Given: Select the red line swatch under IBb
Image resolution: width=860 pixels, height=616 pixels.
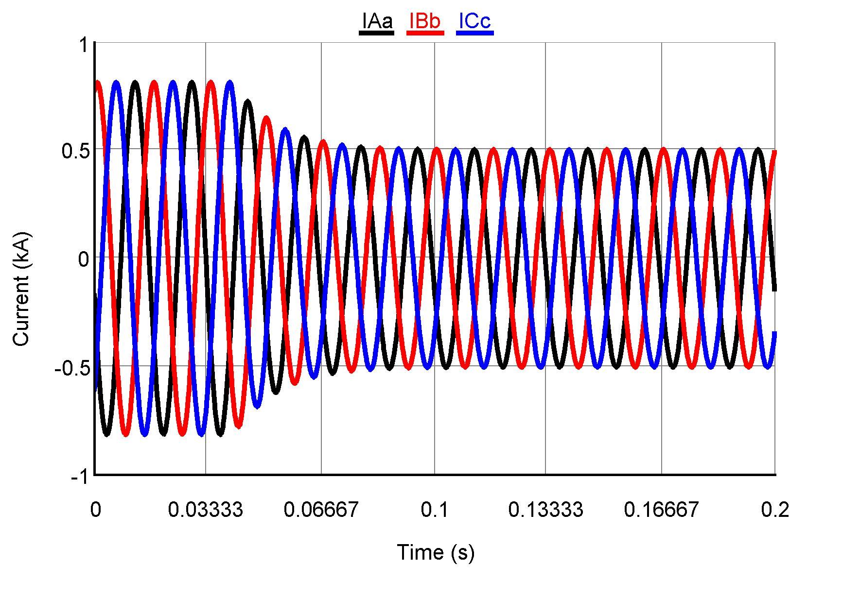Looking at the screenshot, I should click(x=425, y=33).
